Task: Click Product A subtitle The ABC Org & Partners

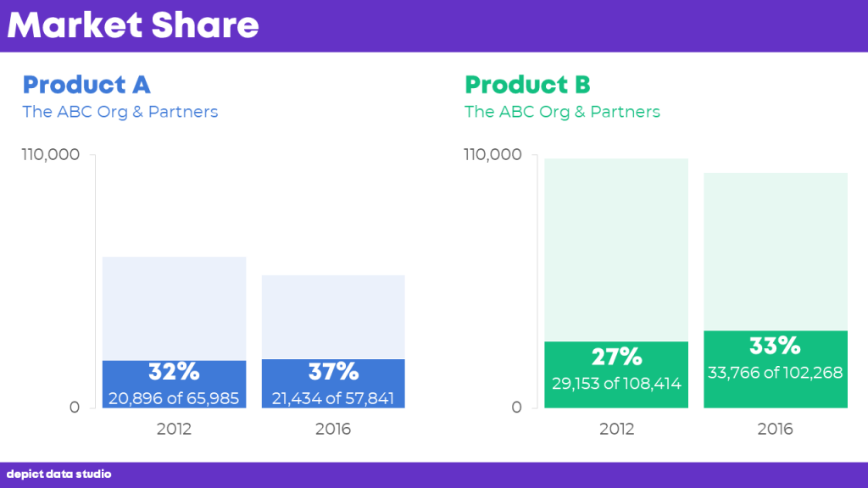Action: click(x=120, y=112)
